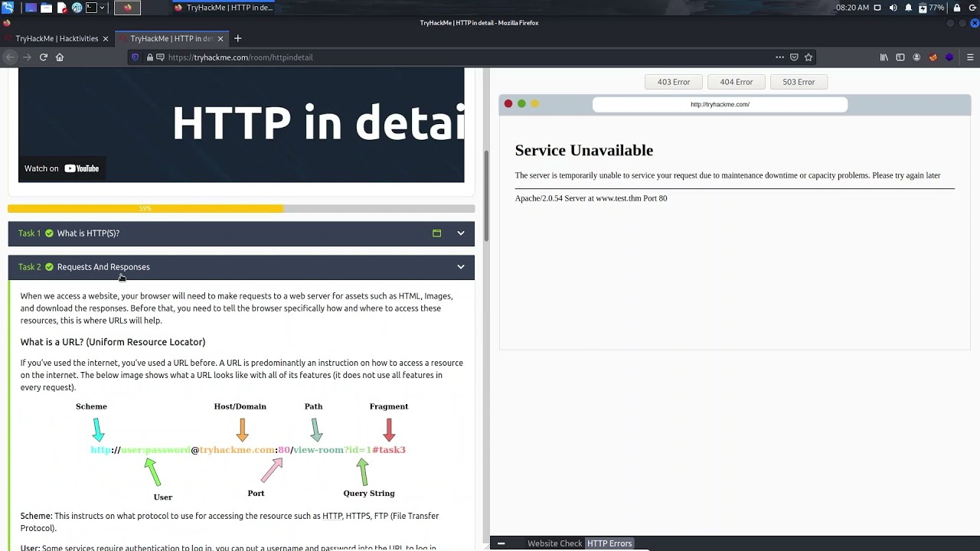Save the page to Pocket

[794, 57]
